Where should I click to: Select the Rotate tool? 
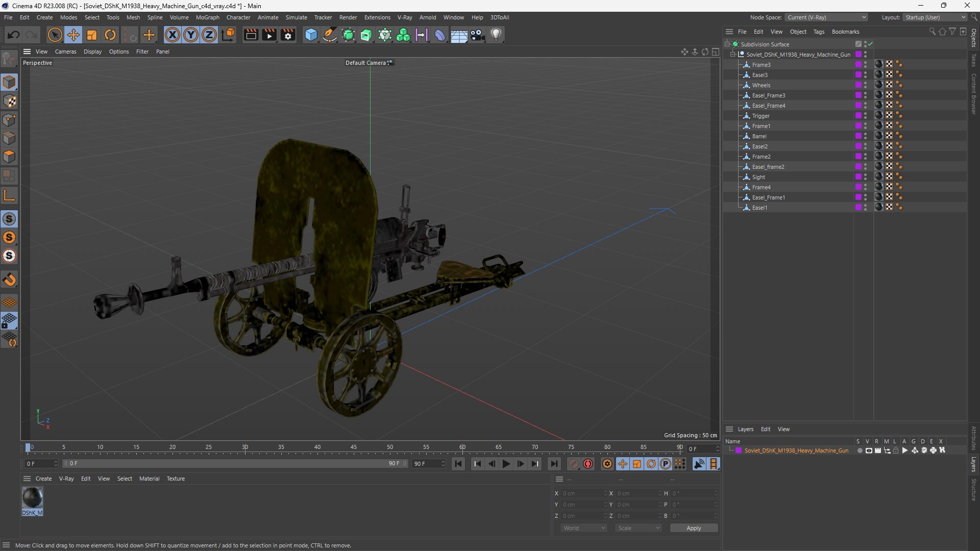pos(110,35)
